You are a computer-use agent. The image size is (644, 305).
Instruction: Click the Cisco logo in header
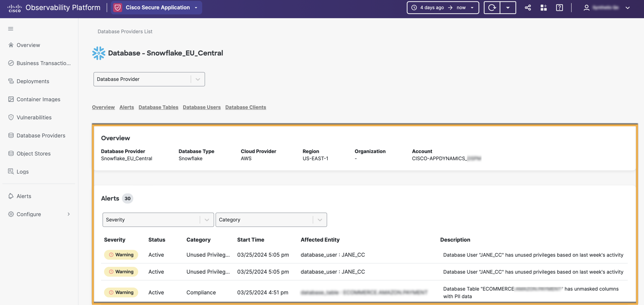14,8
